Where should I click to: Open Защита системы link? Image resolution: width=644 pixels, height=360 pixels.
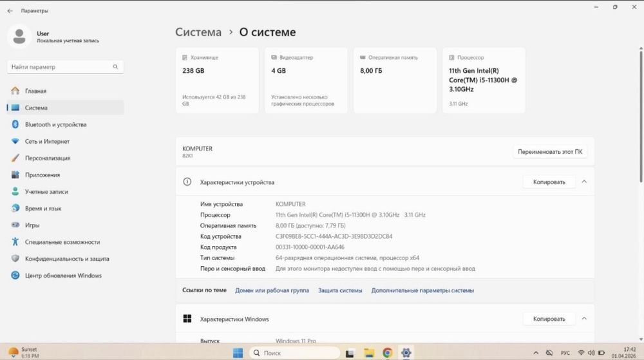tap(340, 290)
